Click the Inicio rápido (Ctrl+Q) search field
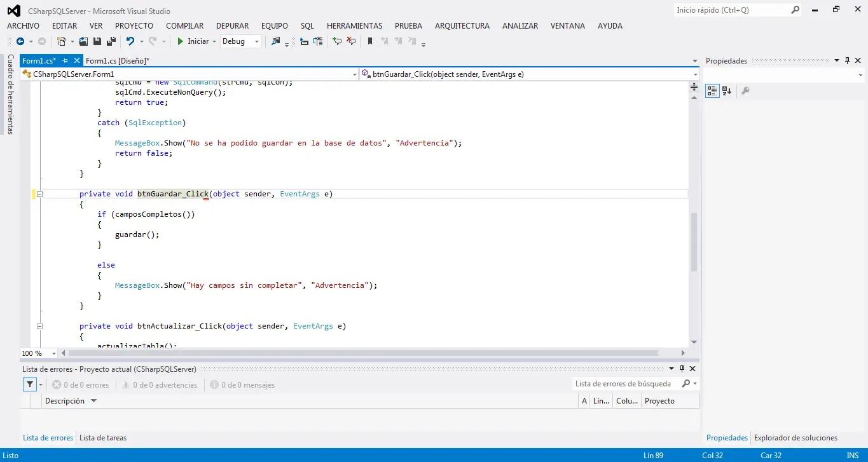Screen dimensions: 868x462 [731, 10]
